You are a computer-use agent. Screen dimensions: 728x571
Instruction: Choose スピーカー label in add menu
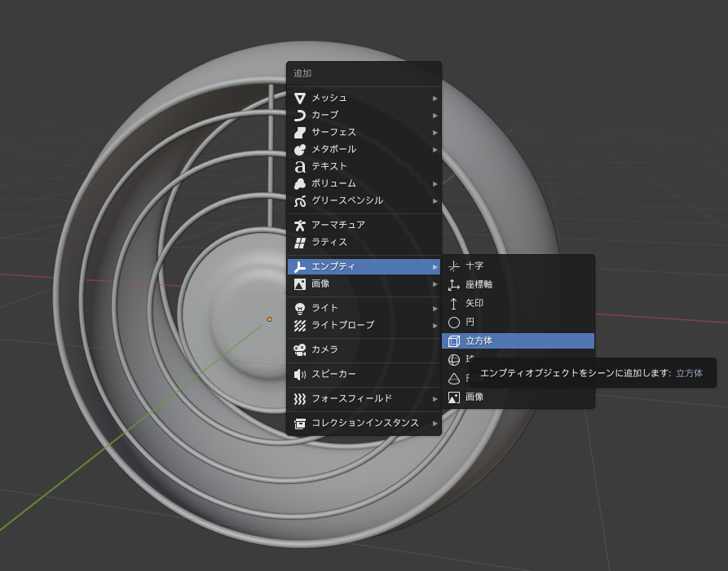[x=333, y=373]
